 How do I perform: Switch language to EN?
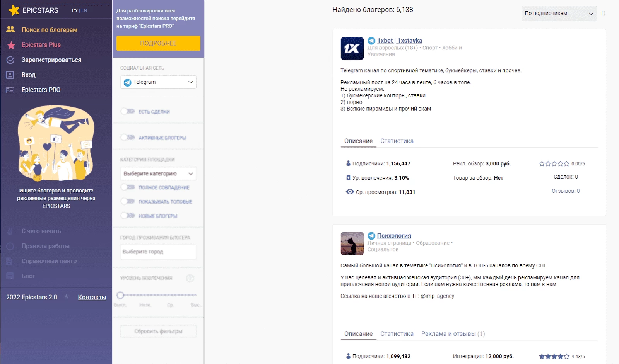(x=84, y=10)
